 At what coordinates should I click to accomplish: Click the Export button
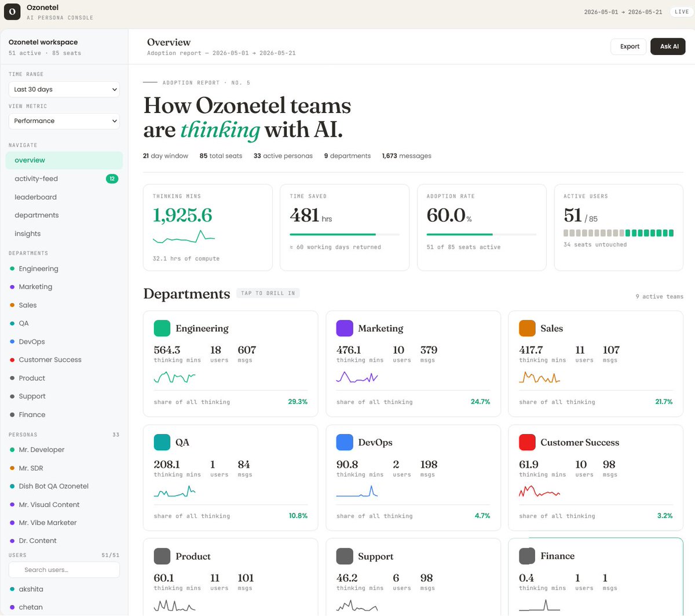point(628,46)
